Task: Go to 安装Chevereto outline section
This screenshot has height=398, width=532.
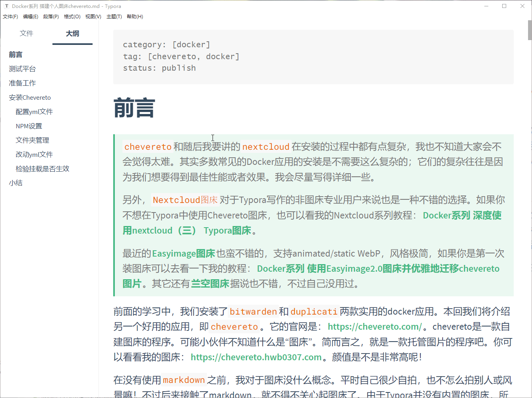Action: tap(30, 97)
